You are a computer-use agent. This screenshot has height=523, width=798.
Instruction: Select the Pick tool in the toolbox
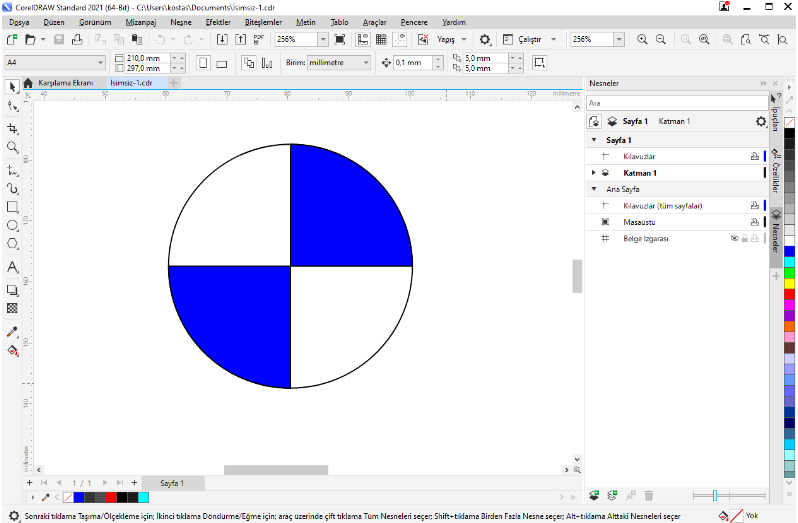(x=12, y=87)
